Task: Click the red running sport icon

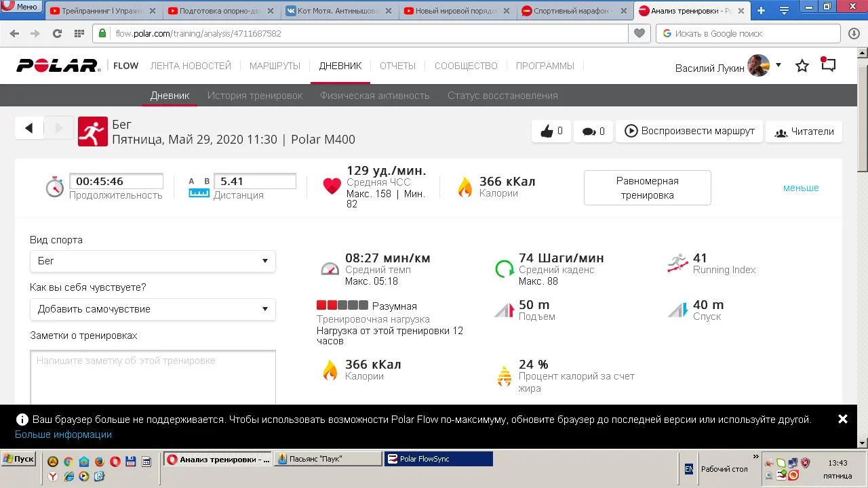Action: (x=93, y=131)
